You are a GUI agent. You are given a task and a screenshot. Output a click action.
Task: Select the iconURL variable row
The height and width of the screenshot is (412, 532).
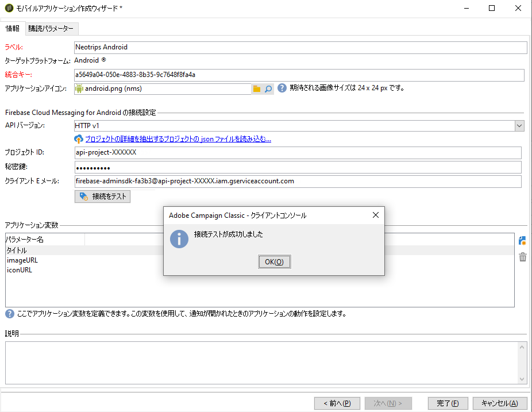point(260,270)
